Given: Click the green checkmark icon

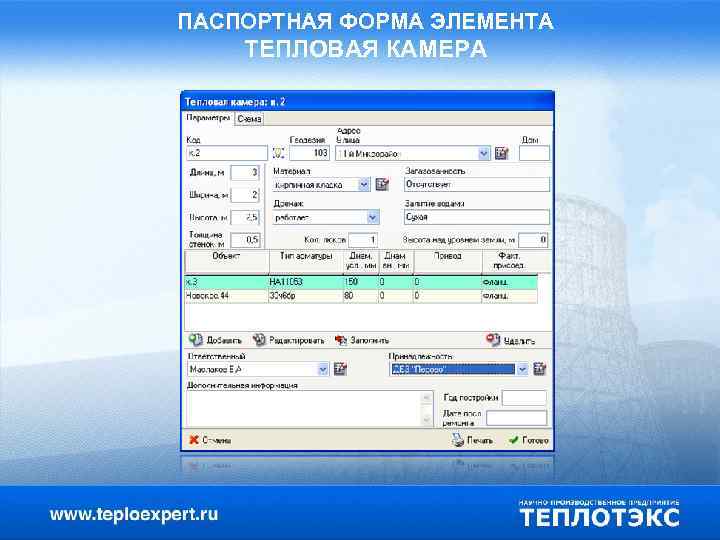Looking at the screenshot, I should click(x=514, y=440).
